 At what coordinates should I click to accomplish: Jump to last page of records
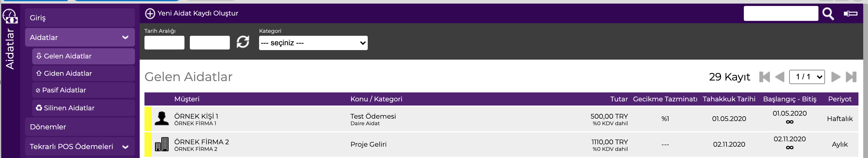point(851,77)
